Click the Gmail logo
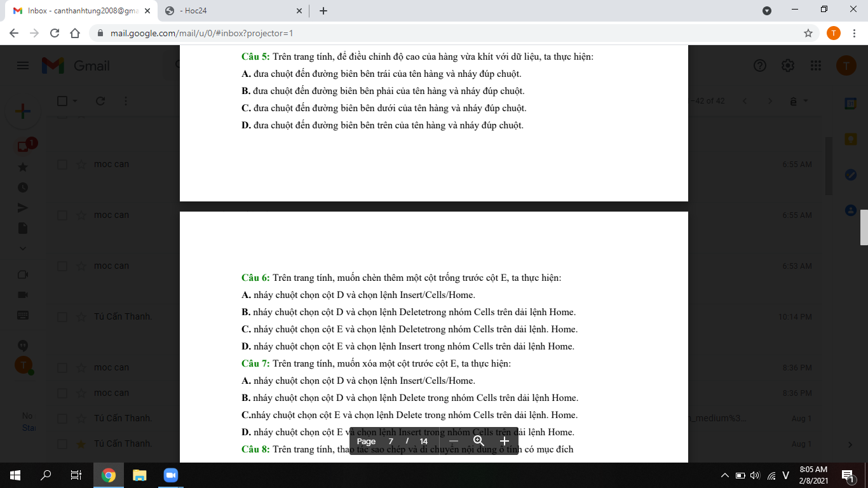 76,65
